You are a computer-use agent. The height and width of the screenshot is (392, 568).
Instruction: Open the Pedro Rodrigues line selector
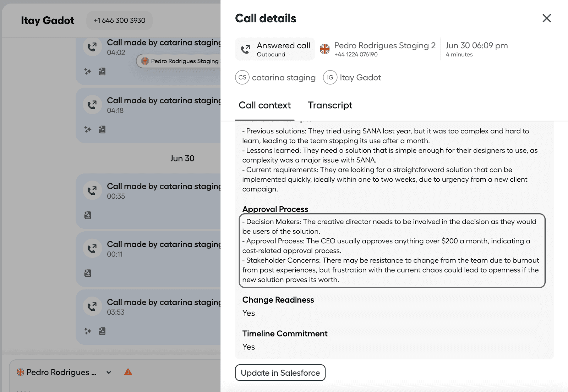pos(58,372)
